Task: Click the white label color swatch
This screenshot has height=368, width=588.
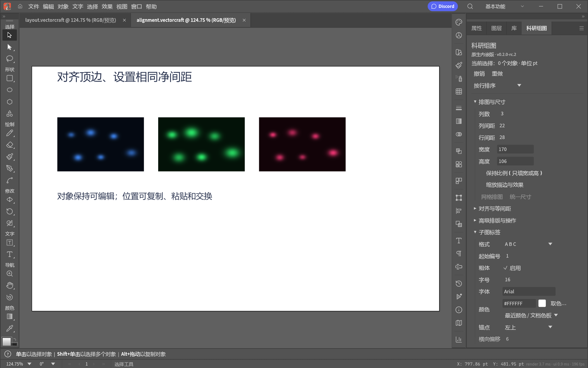Action: [x=542, y=303]
